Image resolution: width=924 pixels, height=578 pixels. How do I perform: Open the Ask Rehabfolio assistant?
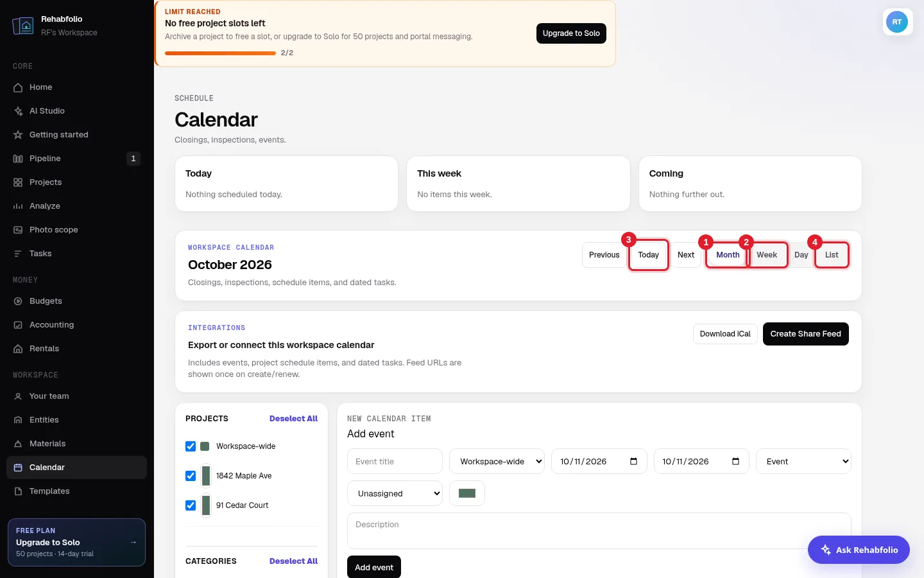[859, 550]
